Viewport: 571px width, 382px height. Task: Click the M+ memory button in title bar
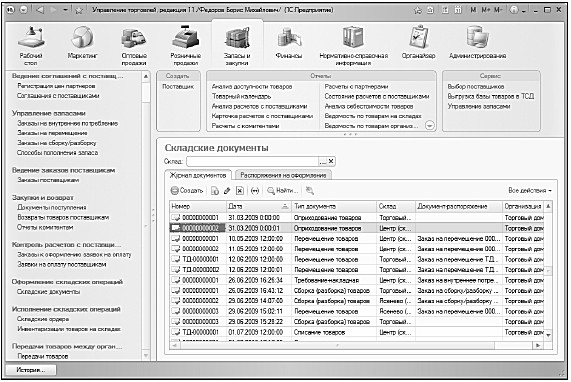coord(486,10)
